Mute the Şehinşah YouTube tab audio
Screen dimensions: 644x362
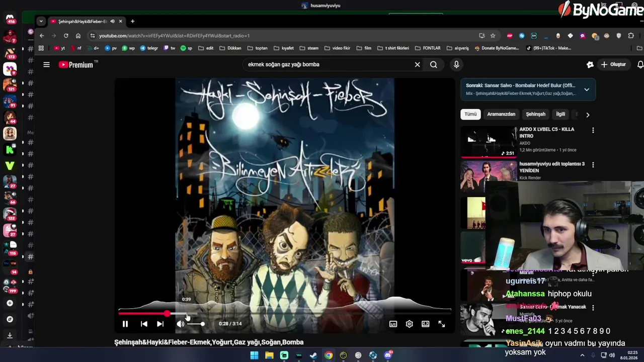click(112, 21)
